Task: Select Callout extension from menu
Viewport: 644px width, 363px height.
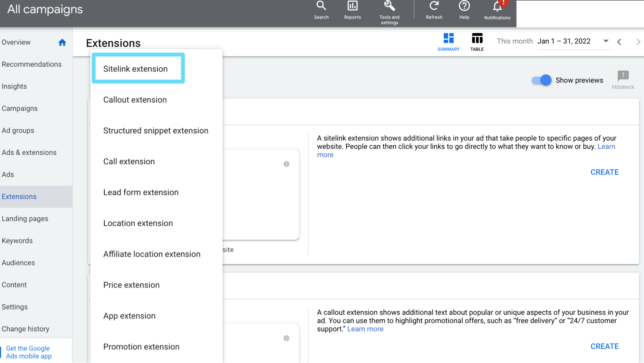Action: [x=156, y=100]
